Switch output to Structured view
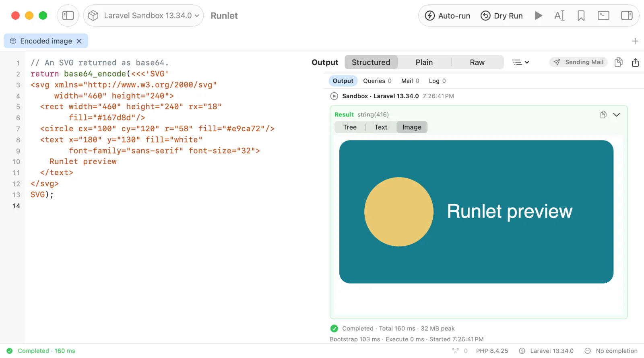 tap(371, 62)
